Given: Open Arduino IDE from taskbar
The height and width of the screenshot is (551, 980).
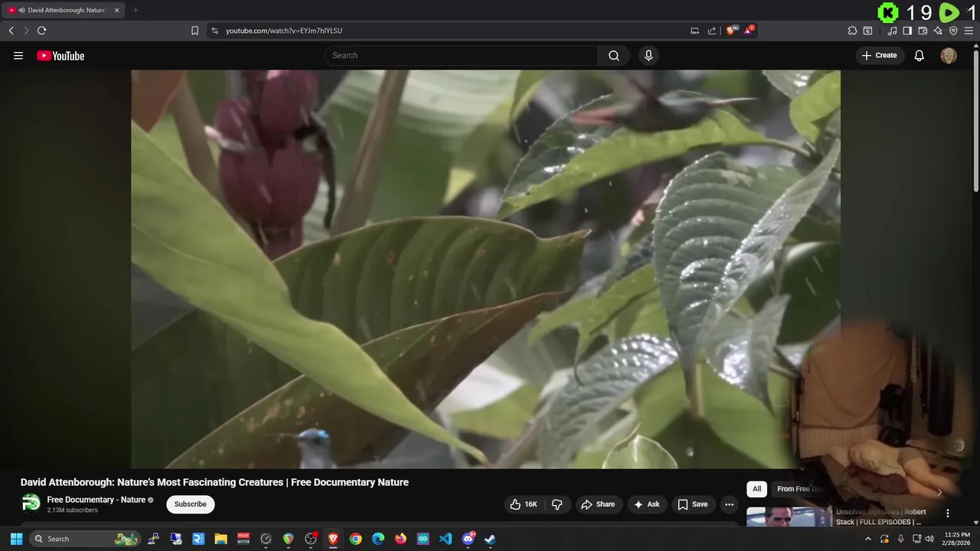Looking at the screenshot, I should [423, 539].
